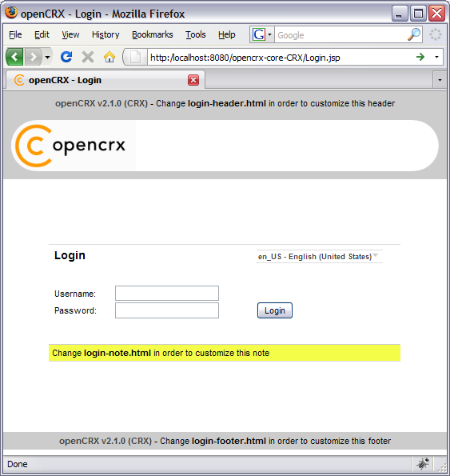Expand the address bar URL history dropdown
The width and height of the screenshot is (450, 476).
[x=436, y=57]
